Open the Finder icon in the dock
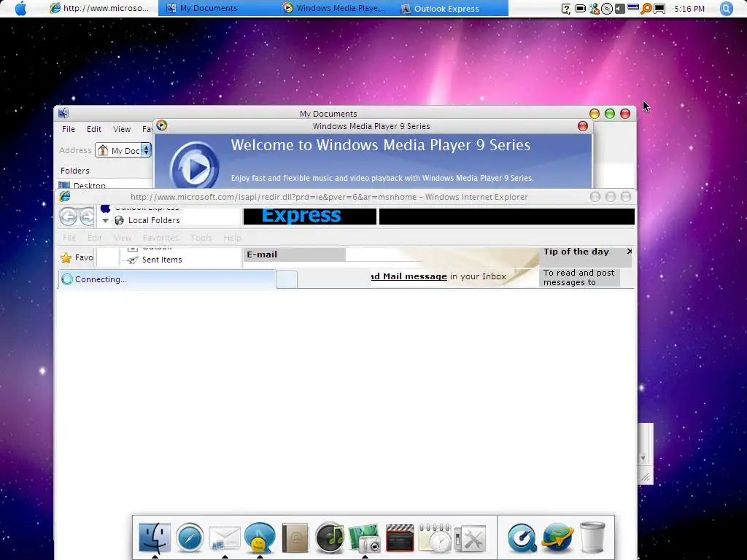The width and height of the screenshot is (747, 560). click(155, 537)
